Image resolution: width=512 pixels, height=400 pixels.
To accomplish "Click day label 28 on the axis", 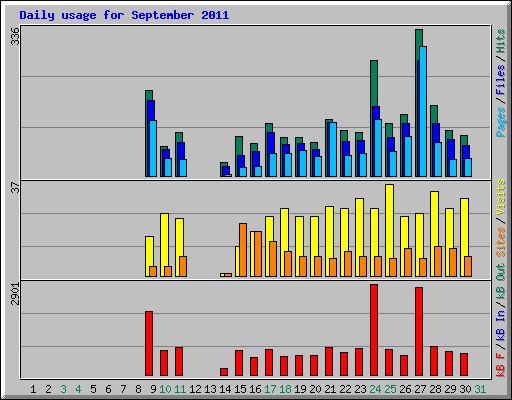I will pyautogui.click(x=435, y=389).
